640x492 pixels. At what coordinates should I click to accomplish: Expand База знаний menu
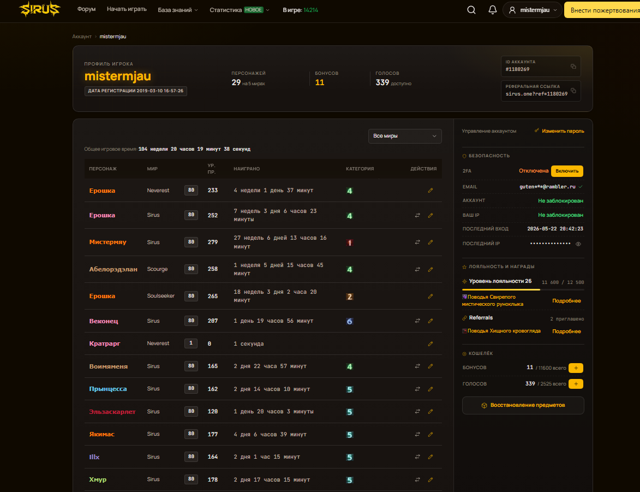point(178,10)
